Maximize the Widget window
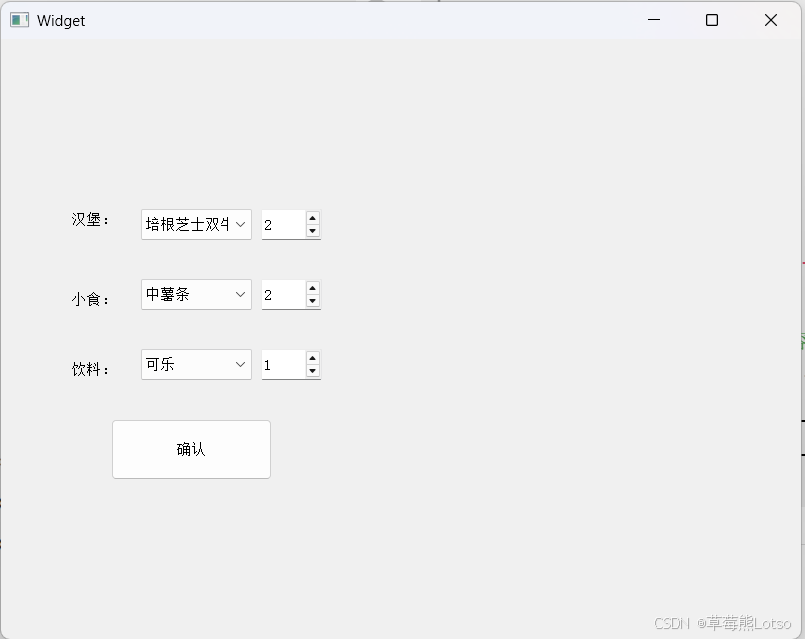 pos(711,20)
